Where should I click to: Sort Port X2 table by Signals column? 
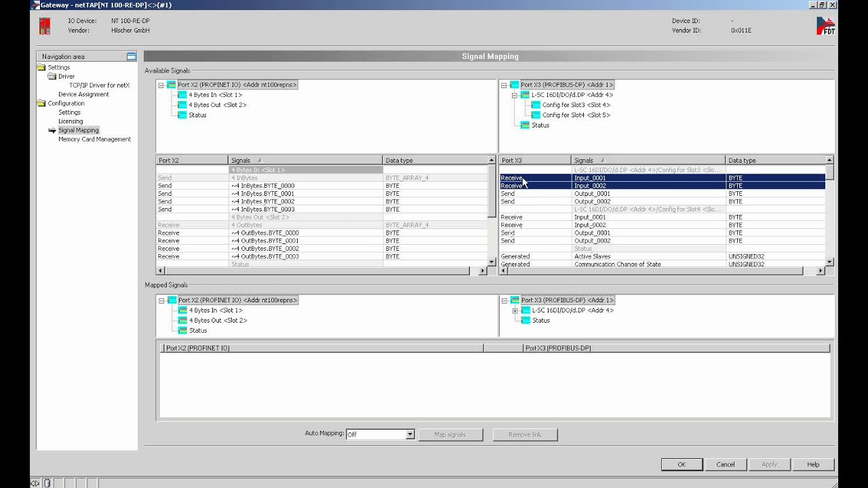[305, 161]
